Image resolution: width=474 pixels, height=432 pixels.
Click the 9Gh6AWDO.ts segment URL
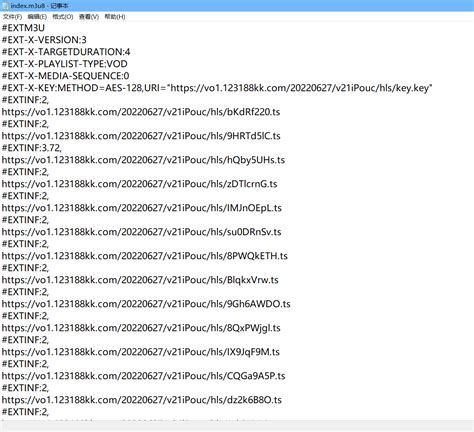click(146, 304)
